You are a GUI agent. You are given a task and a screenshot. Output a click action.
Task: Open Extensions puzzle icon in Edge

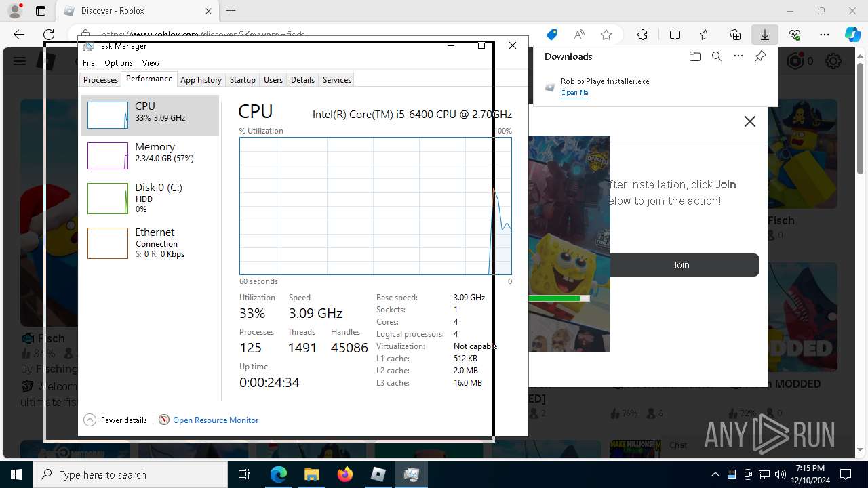tap(642, 35)
